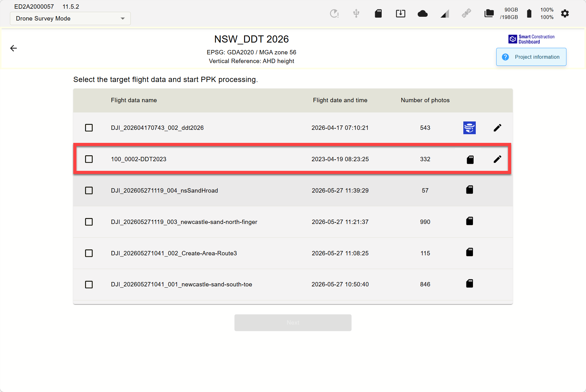This screenshot has width=586, height=392.
Task: Expand the Drone Survey Mode dropdown
Action: point(70,19)
